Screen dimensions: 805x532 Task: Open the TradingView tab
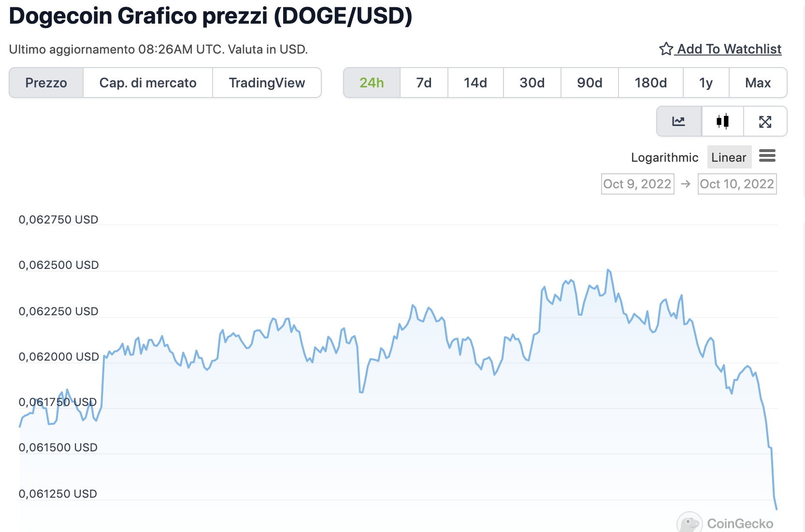267,83
